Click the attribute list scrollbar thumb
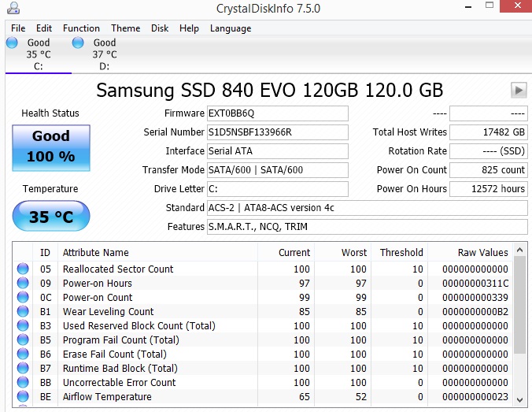This screenshot has width=532, height=412. [519, 305]
